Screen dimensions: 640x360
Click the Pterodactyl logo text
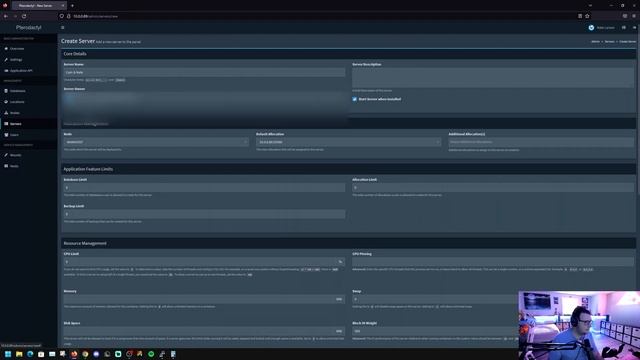coord(29,27)
